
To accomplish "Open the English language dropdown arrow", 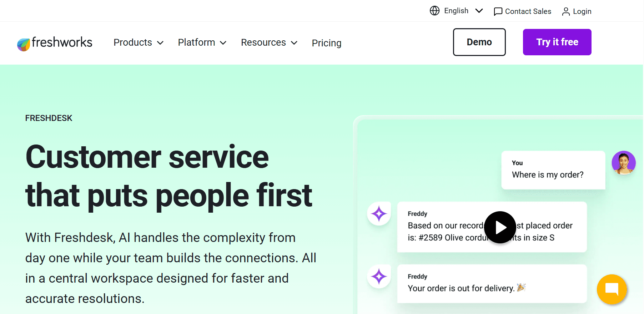I will (x=479, y=11).
